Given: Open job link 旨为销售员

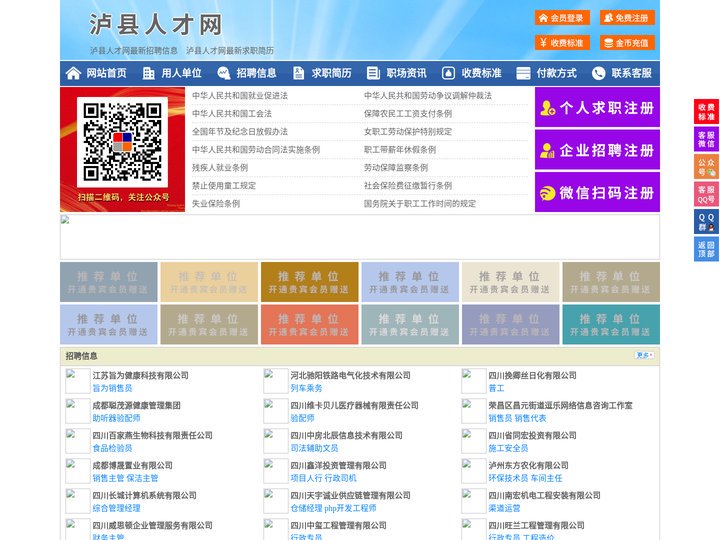Looking at the screenshot, I should point(112,388).
